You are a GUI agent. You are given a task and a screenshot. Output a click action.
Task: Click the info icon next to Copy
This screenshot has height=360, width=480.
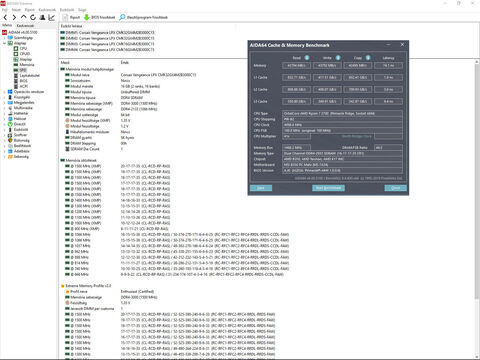tap(368, 58)
